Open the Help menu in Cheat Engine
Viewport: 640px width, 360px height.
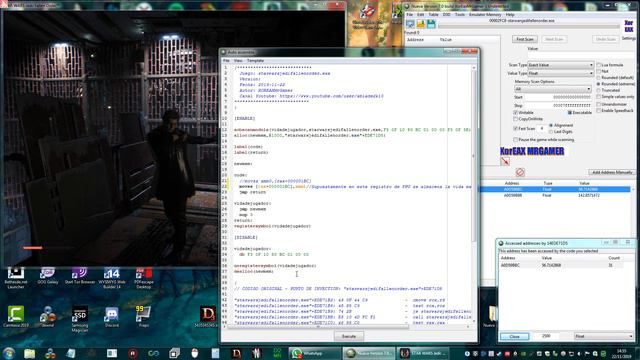point(510,15)
